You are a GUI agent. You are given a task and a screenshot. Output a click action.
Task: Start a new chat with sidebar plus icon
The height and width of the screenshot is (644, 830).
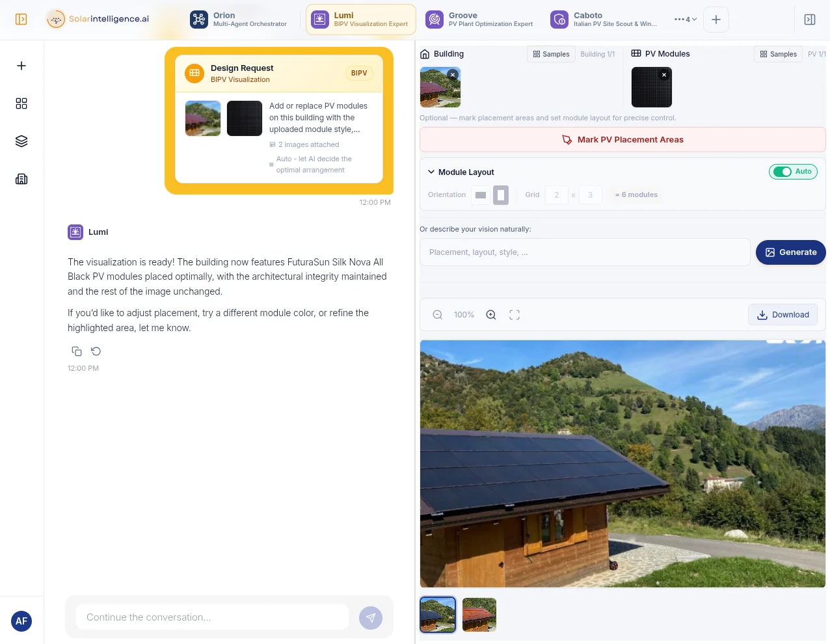click(x=21, y=66)
